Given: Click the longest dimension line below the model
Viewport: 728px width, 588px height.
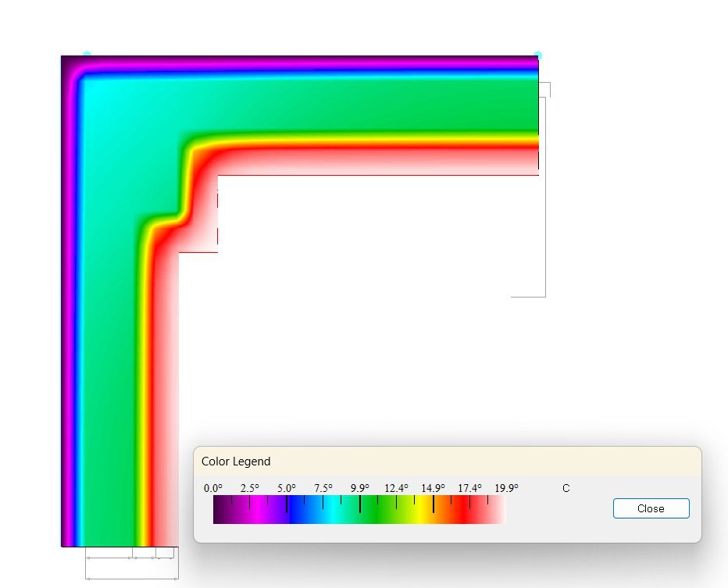Looking at the screenshot, I should click(x=132, y=578).
